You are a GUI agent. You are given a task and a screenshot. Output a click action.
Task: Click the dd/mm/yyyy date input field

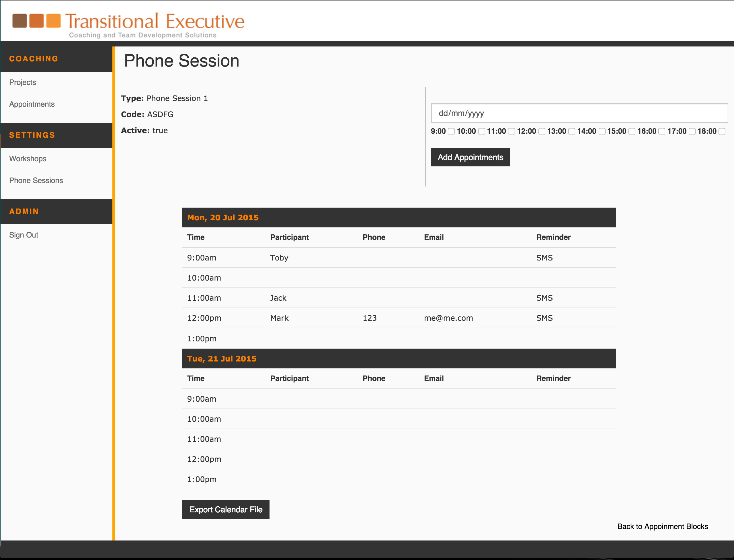[579, 113]
